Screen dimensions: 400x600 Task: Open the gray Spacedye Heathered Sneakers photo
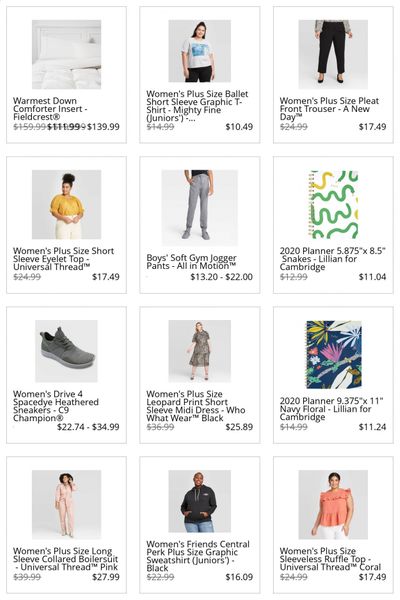[x=66, y=351]
